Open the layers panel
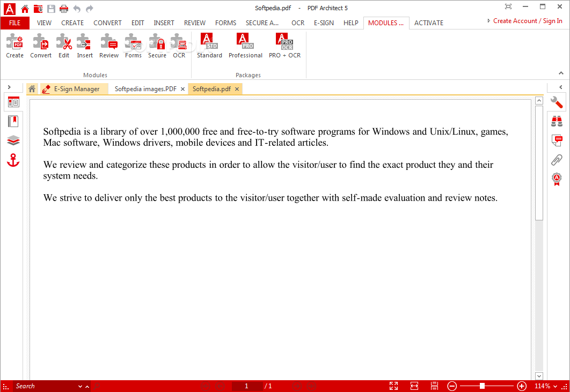The width and height of the screenshot is (570, 392). [13, 140]
